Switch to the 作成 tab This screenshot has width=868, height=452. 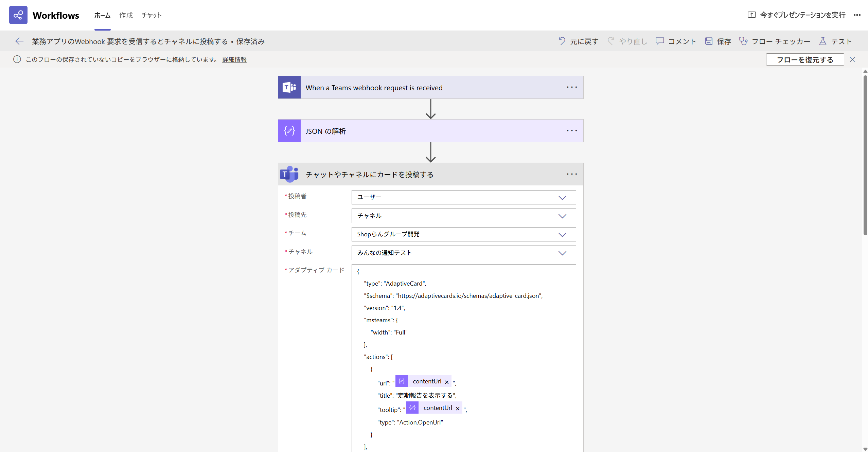click(x=126, y=15)
